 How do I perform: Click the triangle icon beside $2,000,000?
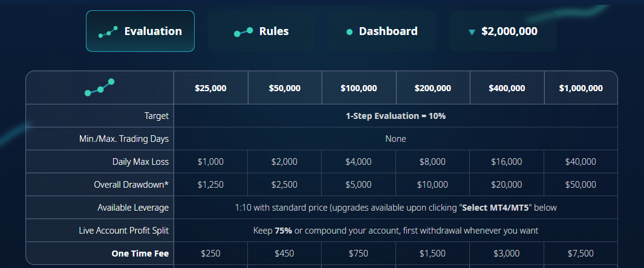472,32
